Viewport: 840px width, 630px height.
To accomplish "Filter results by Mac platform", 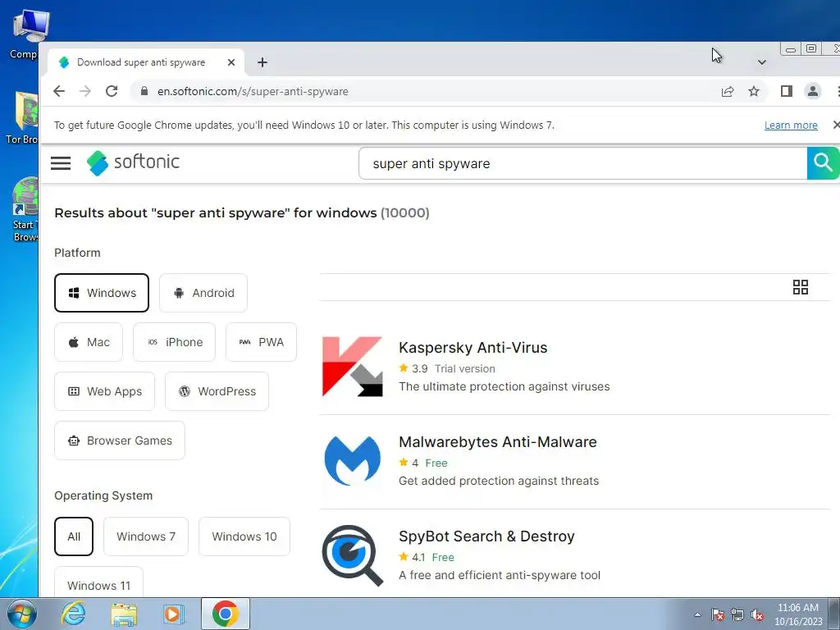I will [x=89, y=342].
